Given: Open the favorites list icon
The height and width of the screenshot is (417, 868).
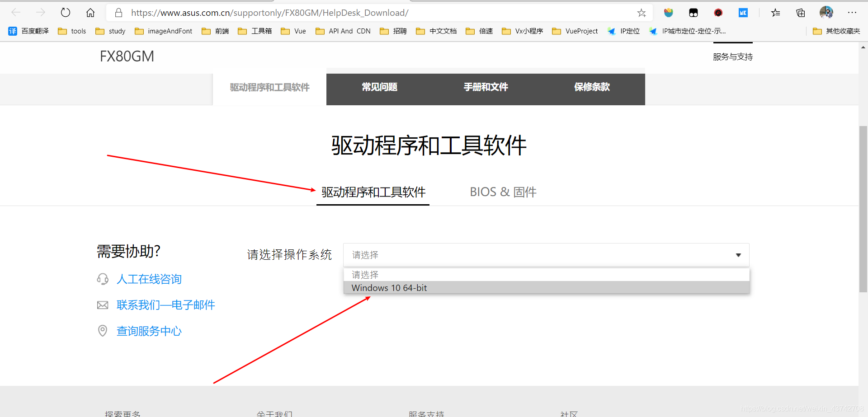Looking at the screenshot, I should click(776, 13).
